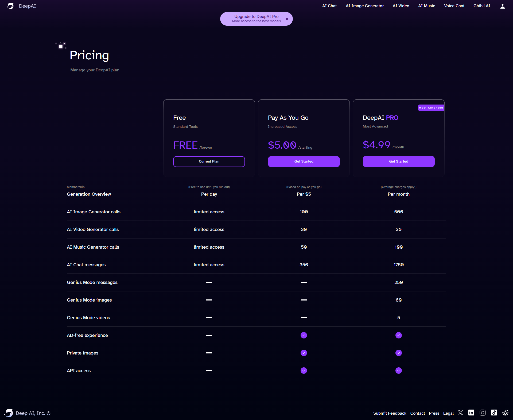Viewport: 513px width, 420px height.
Task: Click Get Started under Pay As You Go
Action: pos(304,161)
